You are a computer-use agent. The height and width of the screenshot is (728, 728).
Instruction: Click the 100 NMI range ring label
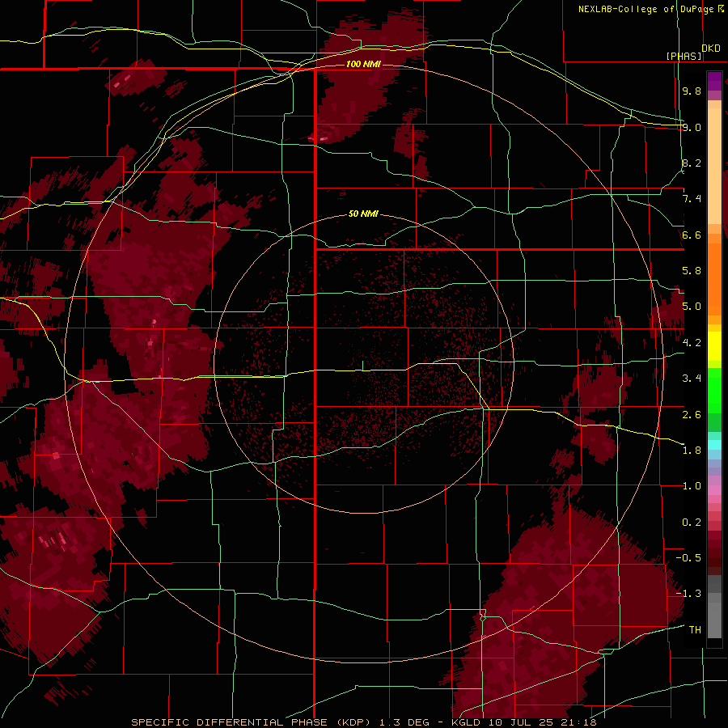point(363,64)
